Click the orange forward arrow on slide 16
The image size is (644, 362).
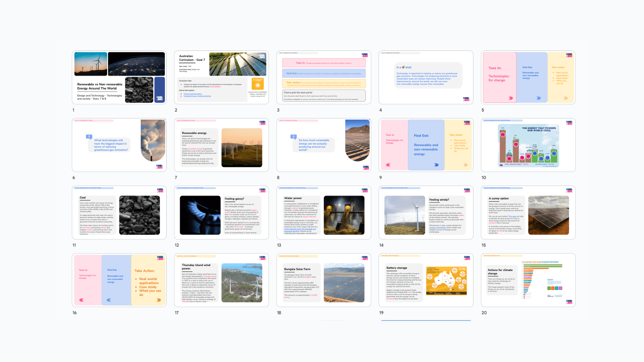(x=159, y=300)
